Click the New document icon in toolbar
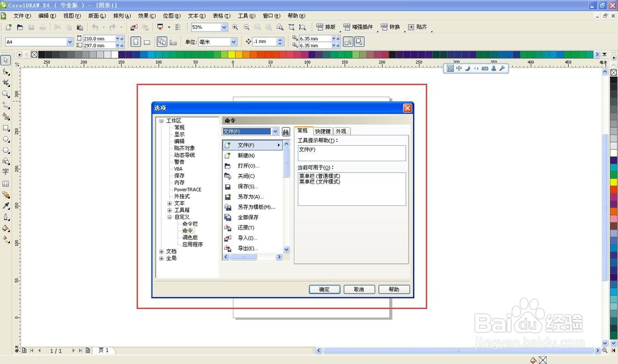Screen dimensions: 618x364 pos(9,27)
